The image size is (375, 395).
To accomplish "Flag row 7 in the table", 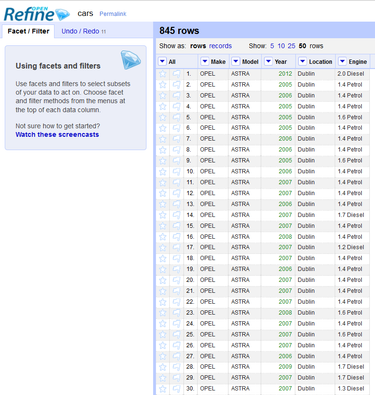I will [176, 139].
